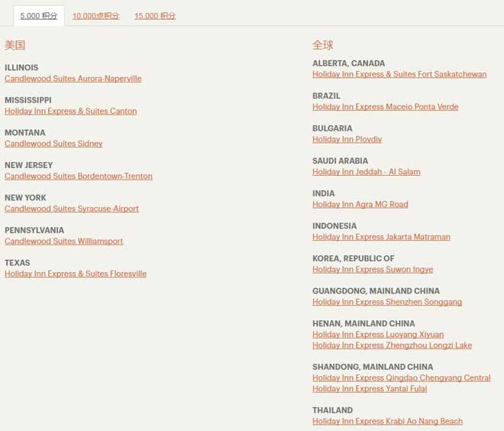
Task: Open Holiday Inn Plovdiv link
Action: pyautogui.click(x=347, y=139)
